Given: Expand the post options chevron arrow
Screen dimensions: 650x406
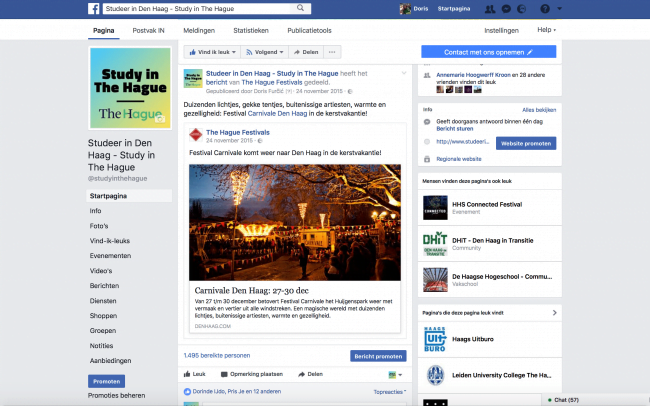Looking at the screenshot, I should click(403, 74).
